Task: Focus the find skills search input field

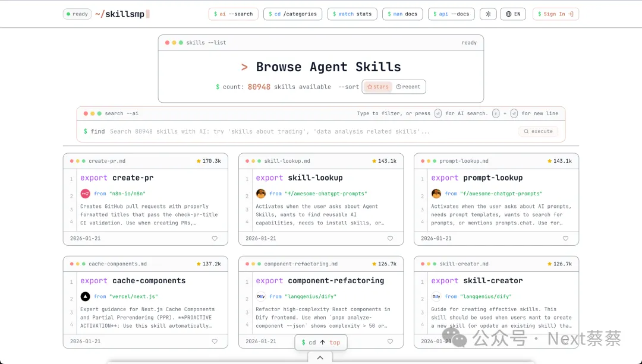Action: pyautogui.click(x=297, y=131)
